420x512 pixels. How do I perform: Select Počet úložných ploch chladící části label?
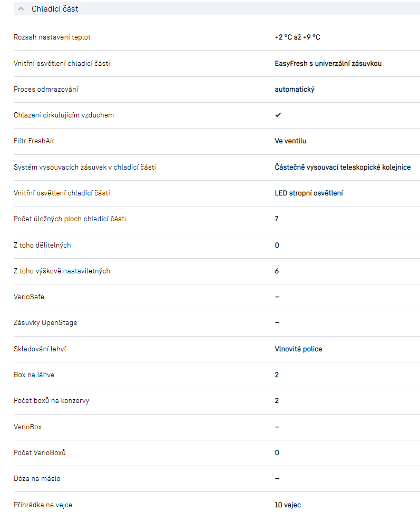[70, 219]
